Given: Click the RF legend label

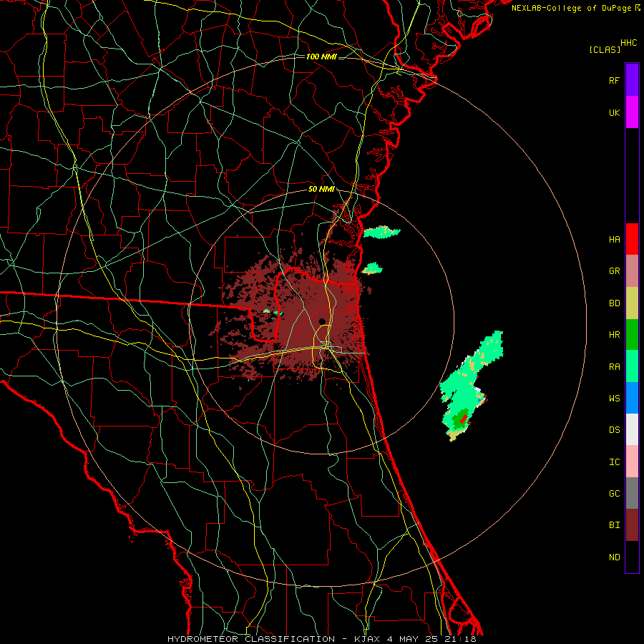Looking at the screenshot, I should coord(614,80).
